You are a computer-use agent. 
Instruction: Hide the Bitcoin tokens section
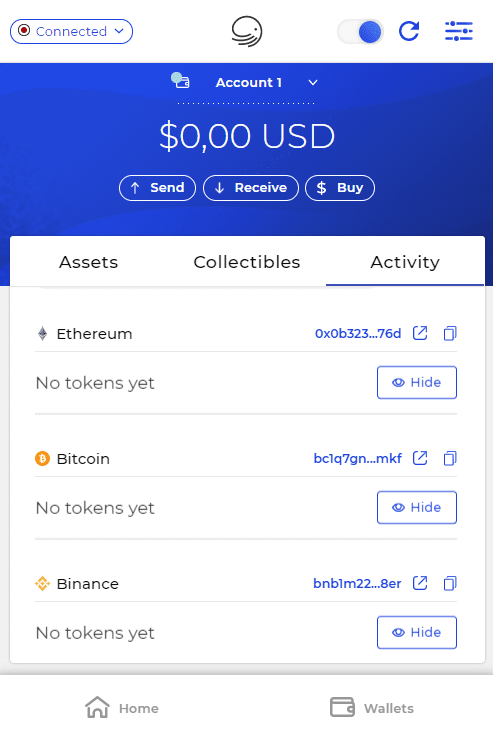(417, 507)
